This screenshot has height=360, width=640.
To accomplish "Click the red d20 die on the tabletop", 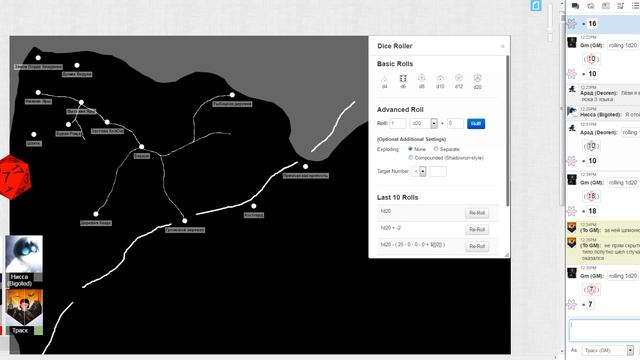I will point(16,177).
